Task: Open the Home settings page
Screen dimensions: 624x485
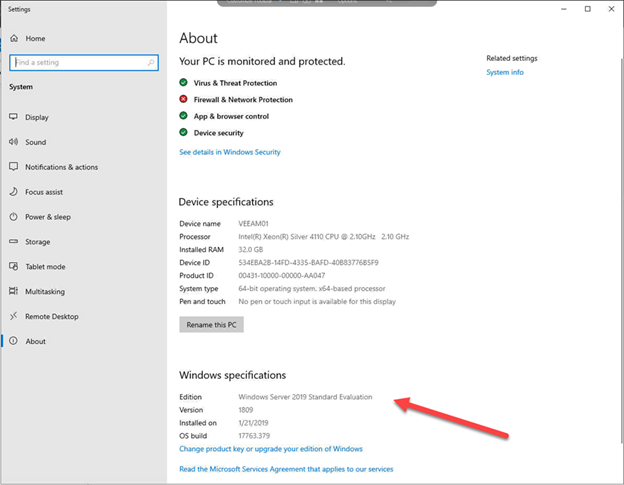Action: (35, 39)
